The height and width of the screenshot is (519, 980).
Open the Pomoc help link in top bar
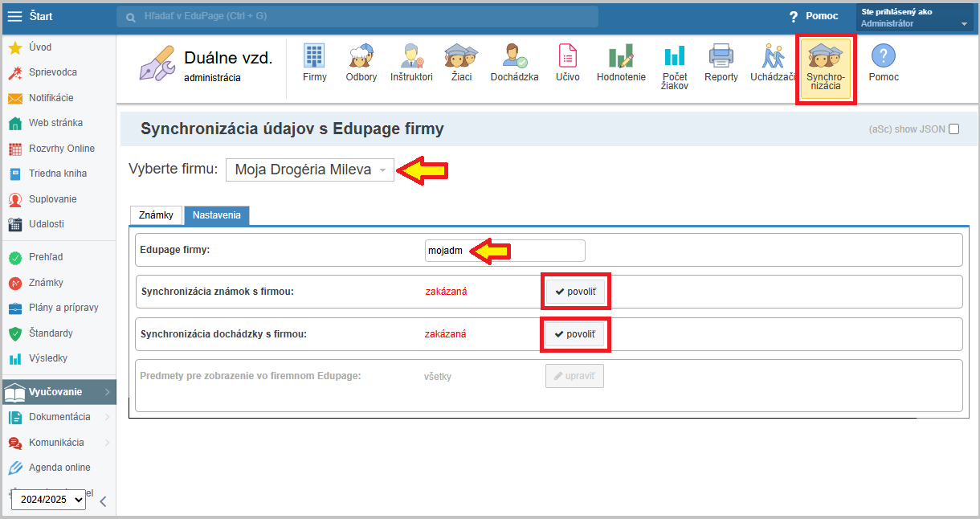[814, 16]
